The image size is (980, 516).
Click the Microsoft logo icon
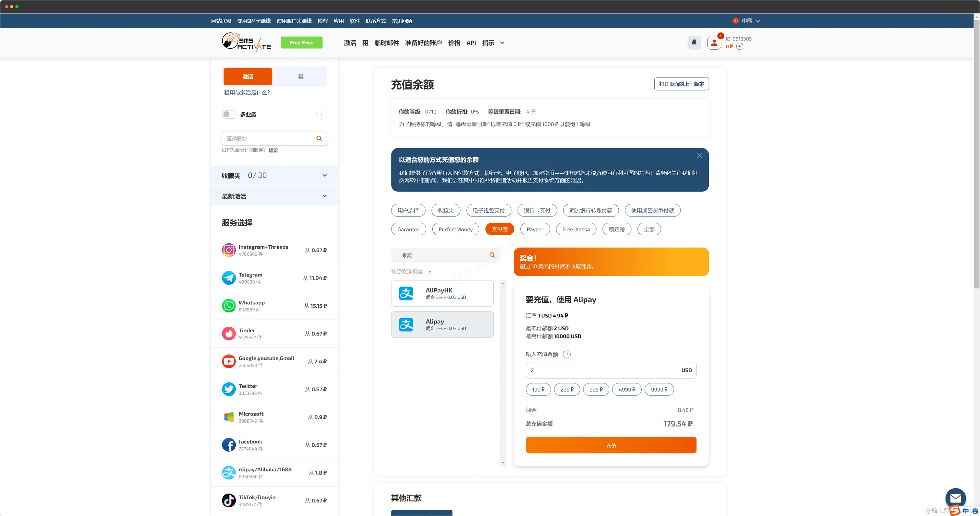(229, 417)
